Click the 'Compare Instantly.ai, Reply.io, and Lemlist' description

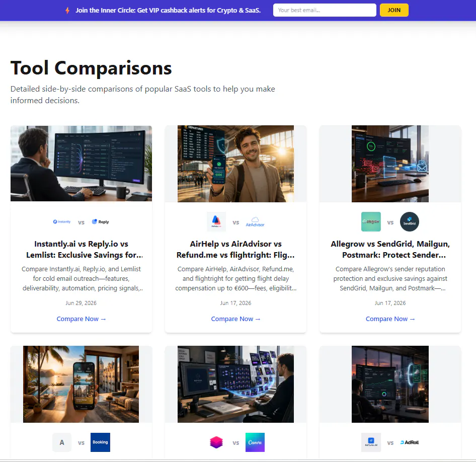81,278
